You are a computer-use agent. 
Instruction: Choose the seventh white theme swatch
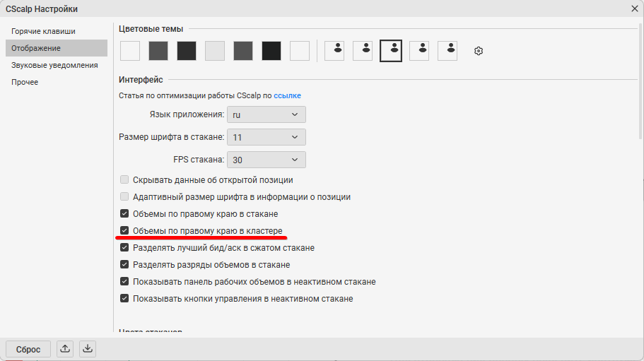[x=300, y=51]
